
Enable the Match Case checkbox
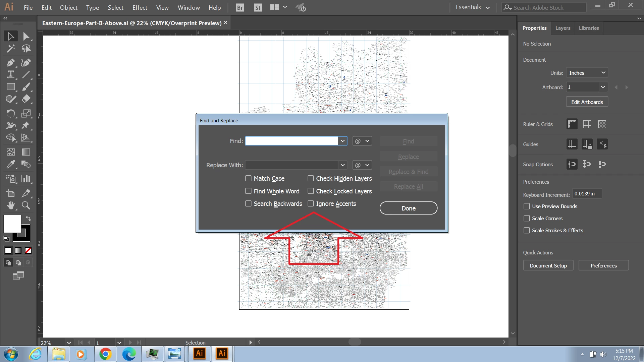click(x=248, y=178)
